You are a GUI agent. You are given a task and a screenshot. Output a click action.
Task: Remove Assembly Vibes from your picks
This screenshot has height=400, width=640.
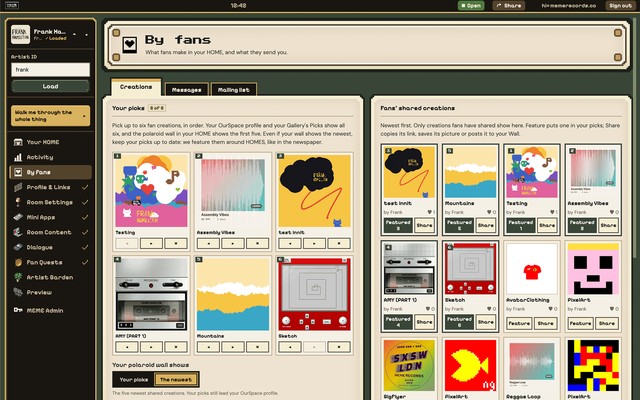click(x=257, y=244)
